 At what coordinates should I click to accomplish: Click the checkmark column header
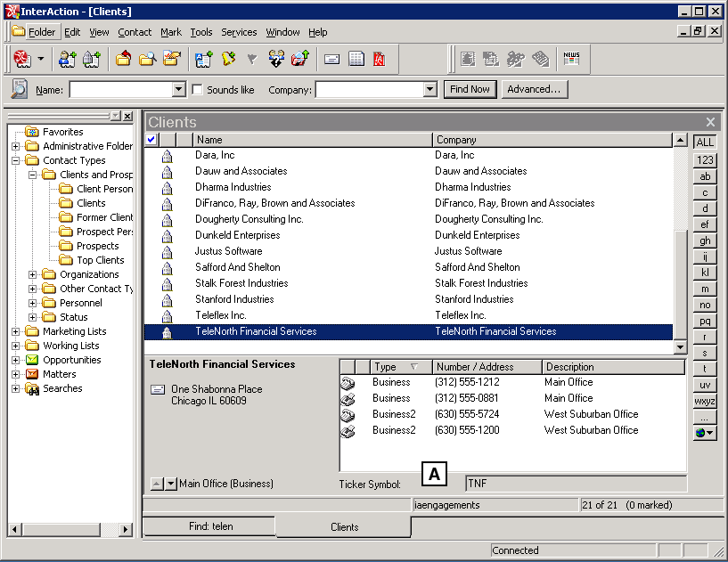point(151,140)
